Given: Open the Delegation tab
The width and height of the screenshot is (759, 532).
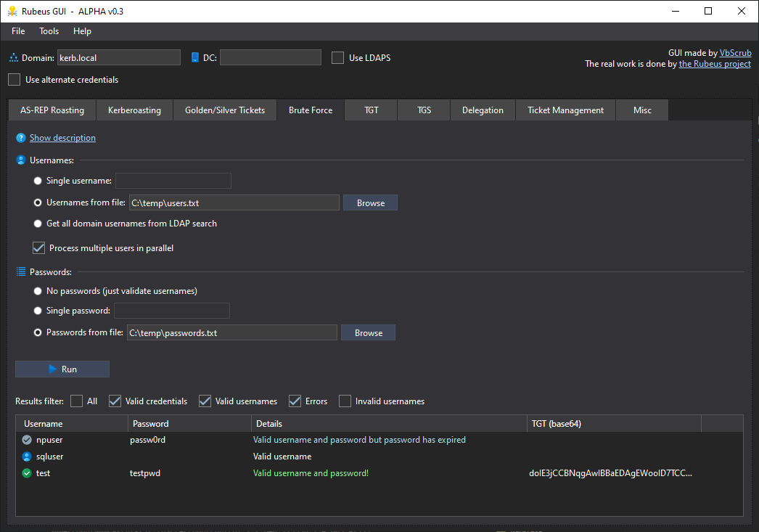Looking at the screenshot, I should pos(483,110).
